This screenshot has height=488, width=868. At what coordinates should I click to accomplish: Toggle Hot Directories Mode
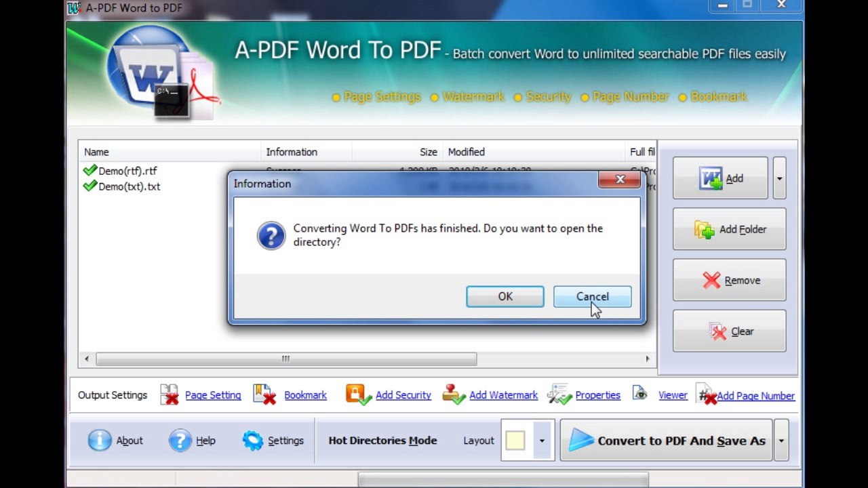pyautogui.click(x=382, y=441)
